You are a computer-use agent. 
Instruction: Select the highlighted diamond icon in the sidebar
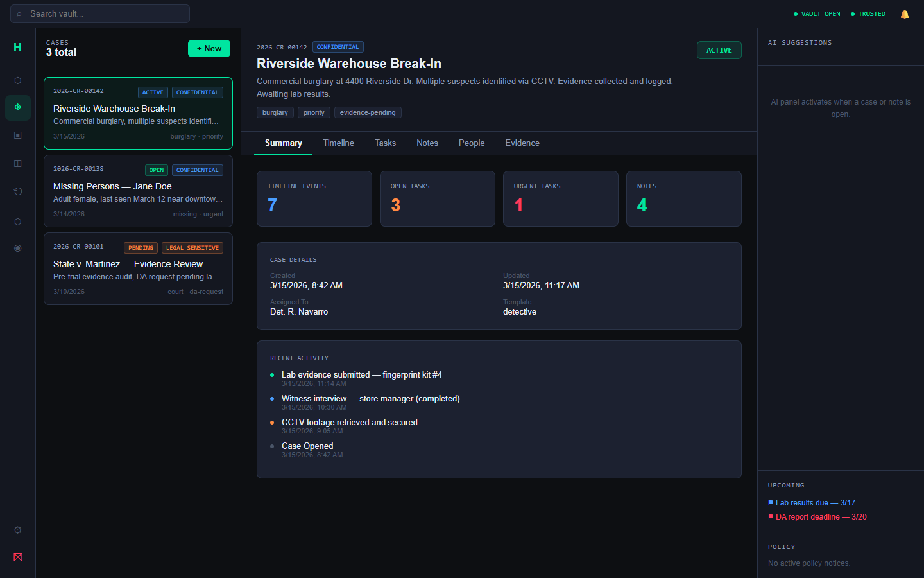pos(18,107)
